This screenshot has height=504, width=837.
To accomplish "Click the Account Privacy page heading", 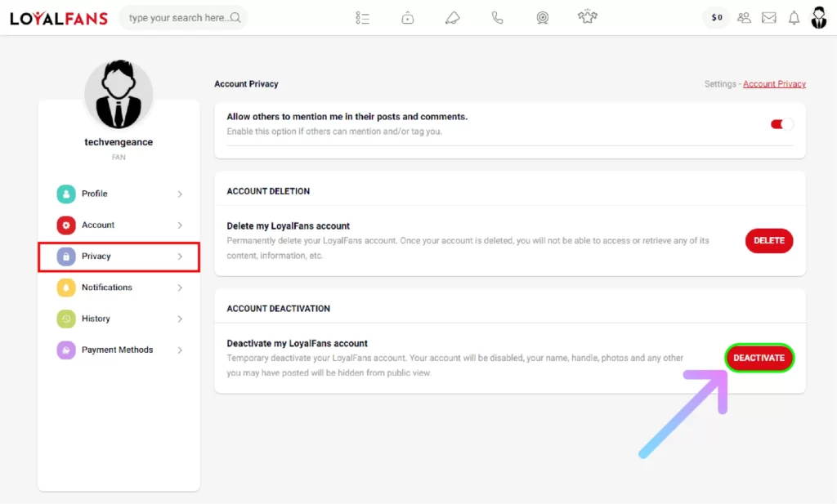I will pos(246,84).
